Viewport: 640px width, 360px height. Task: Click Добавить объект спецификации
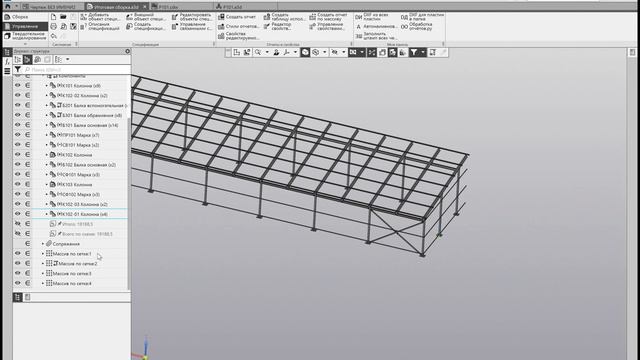[x=100, y=17]
